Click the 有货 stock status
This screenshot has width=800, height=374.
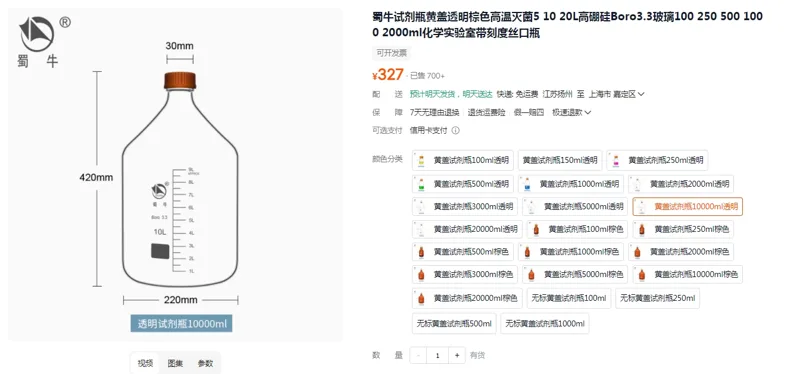tap(477, 355)
